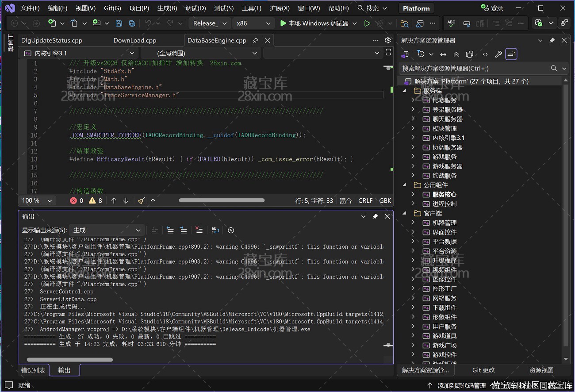Click the warnings triangle indicator showing 8
Image resolution: width=575 pixels, height=392 pixels.
(x=95, y=200)
